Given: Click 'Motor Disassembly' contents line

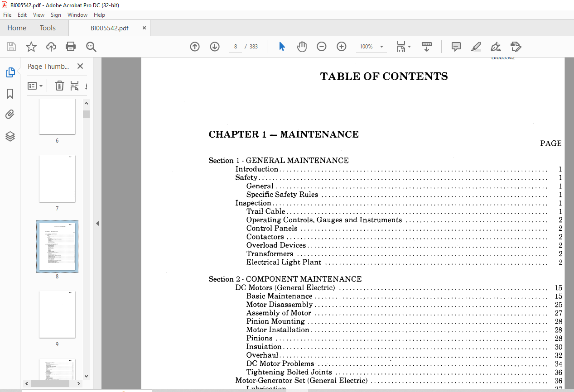Looking at the screenshot, I should point(280,305).
